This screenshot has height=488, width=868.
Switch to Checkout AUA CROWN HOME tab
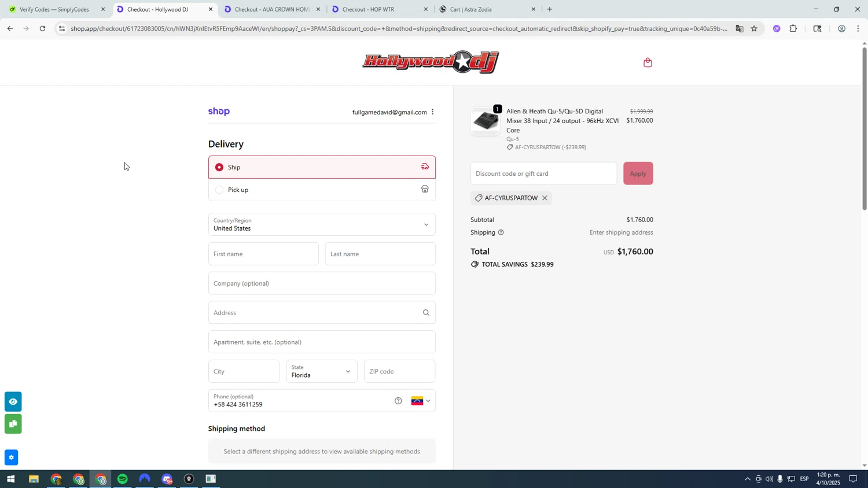coord(271,9)
